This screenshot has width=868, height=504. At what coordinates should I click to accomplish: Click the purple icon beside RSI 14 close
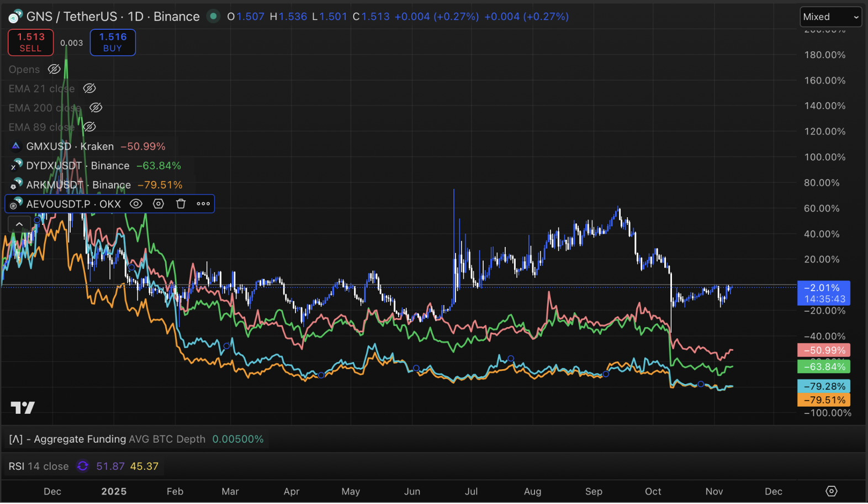(83, 466)
